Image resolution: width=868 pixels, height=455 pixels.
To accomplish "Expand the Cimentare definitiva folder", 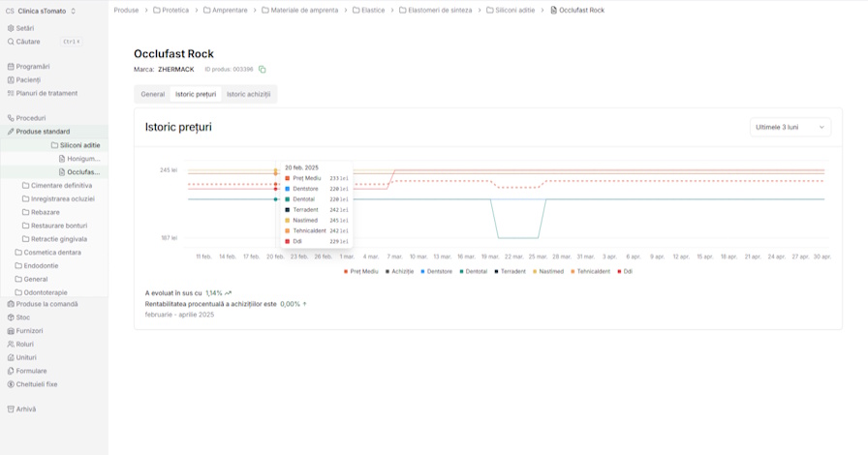I will tap(61, 185).
